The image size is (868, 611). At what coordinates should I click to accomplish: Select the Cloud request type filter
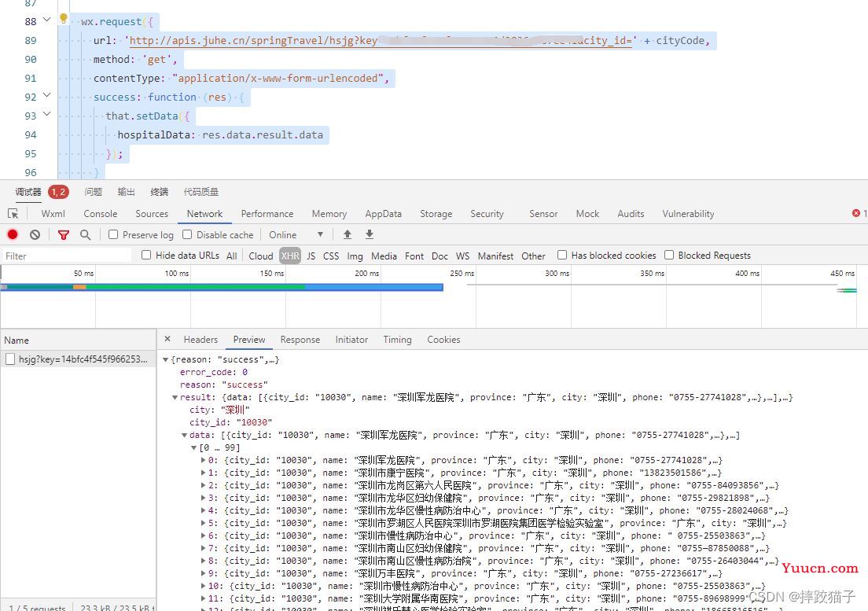pyautogui.click(x=261, y=256)
